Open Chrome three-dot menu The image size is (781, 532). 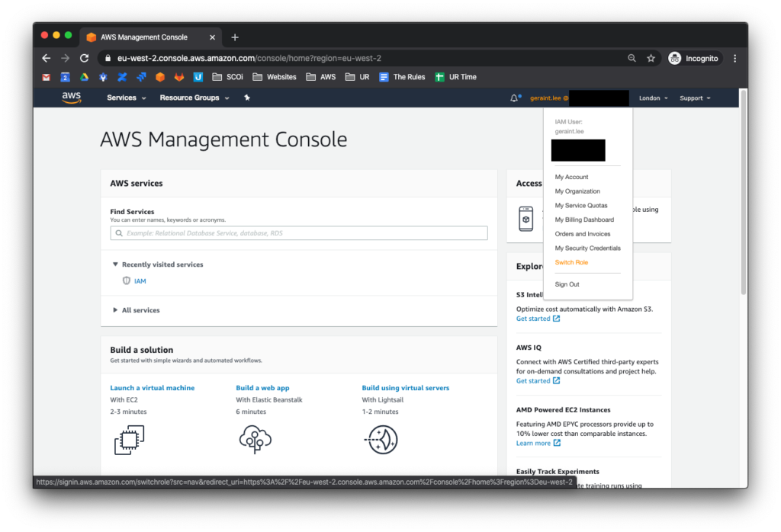coord(734,58)
